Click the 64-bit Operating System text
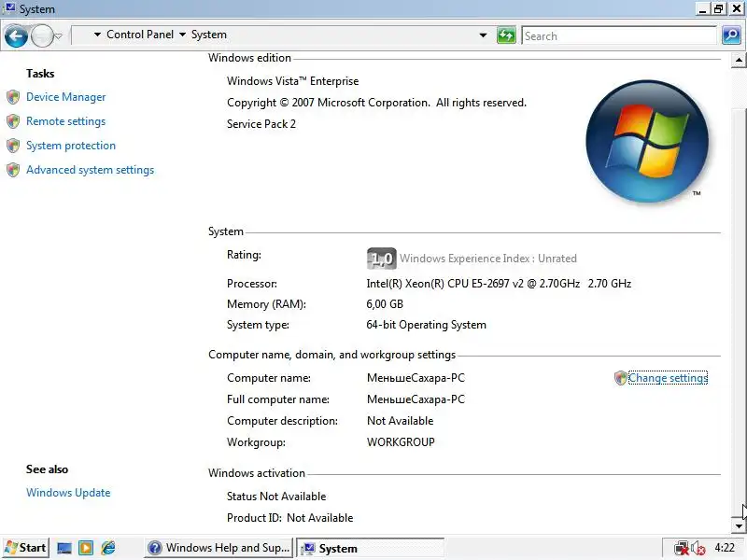 tap(427, 325)
